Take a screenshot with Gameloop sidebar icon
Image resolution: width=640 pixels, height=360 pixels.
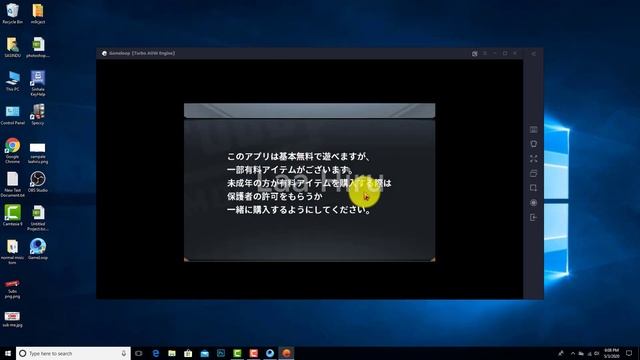pyautogui.click(x=533, y=188)
